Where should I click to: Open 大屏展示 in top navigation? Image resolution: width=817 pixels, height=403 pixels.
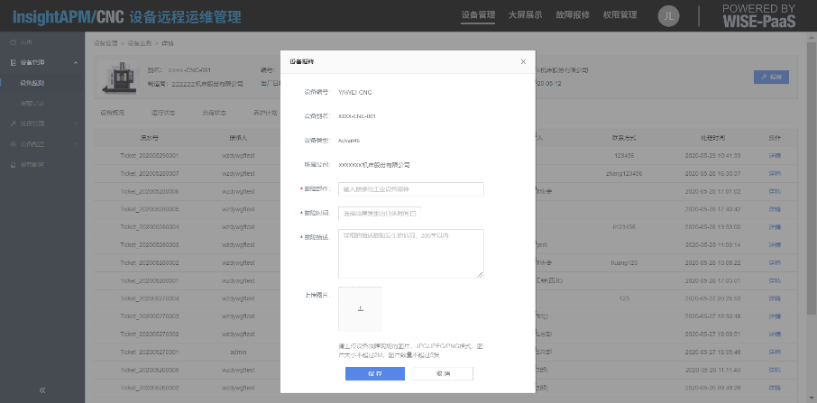tap(525, 16)
